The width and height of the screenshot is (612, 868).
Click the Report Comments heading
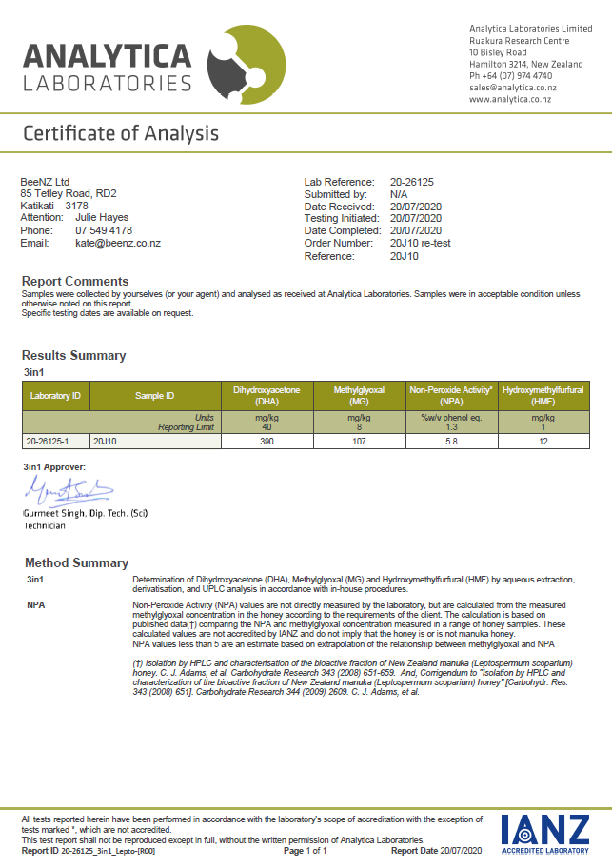coord(75,281)
